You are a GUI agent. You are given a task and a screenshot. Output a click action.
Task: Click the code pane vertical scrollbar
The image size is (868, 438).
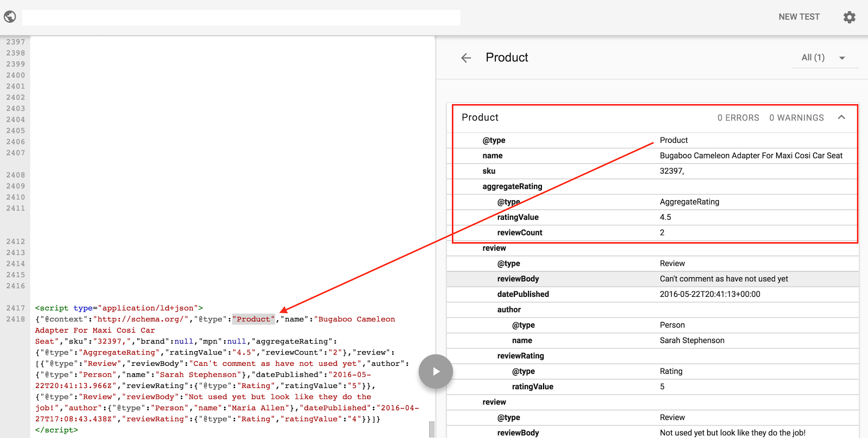[x=432, y=429]
